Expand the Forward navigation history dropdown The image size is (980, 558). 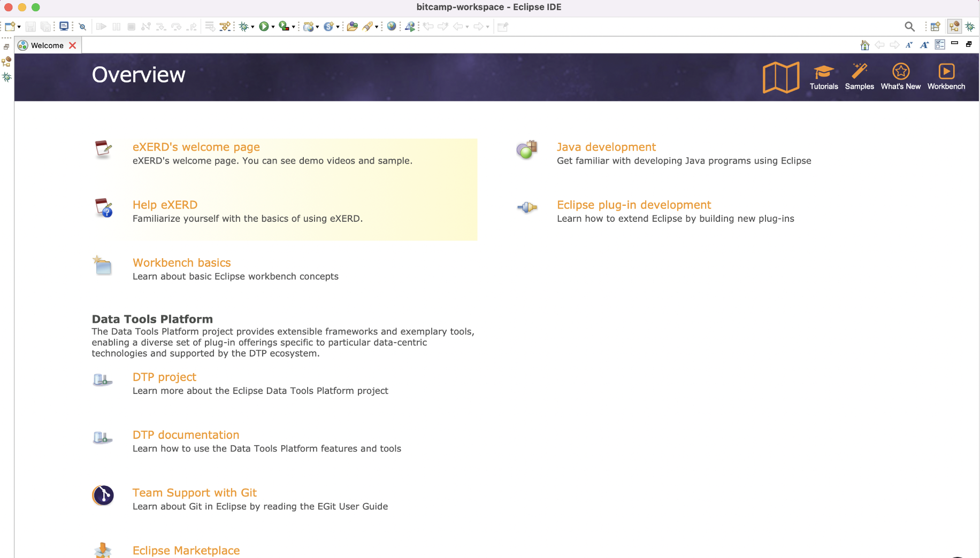click(x=488, y=27)
